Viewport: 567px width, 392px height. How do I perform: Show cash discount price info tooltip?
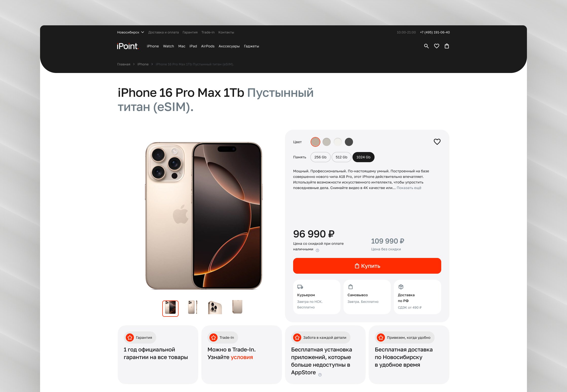tap(317, 250)
